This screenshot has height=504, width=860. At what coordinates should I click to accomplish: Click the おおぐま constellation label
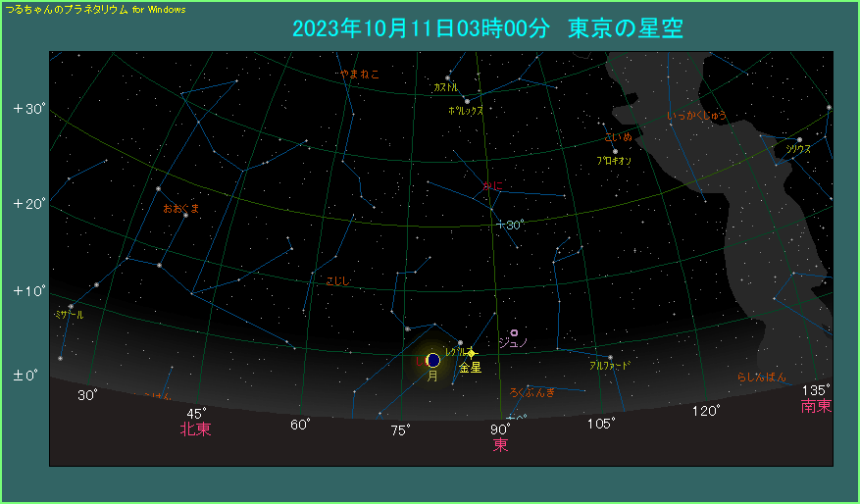[x=180, y=208]
